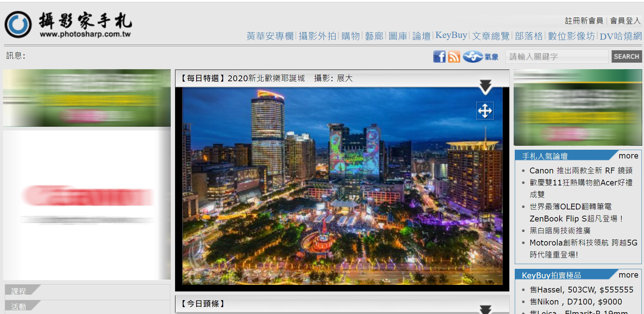The width and height of the screenshot is (644, 314).
Task: Open the 黃華安專欄 menu item
Action: [x=270, y=36]
